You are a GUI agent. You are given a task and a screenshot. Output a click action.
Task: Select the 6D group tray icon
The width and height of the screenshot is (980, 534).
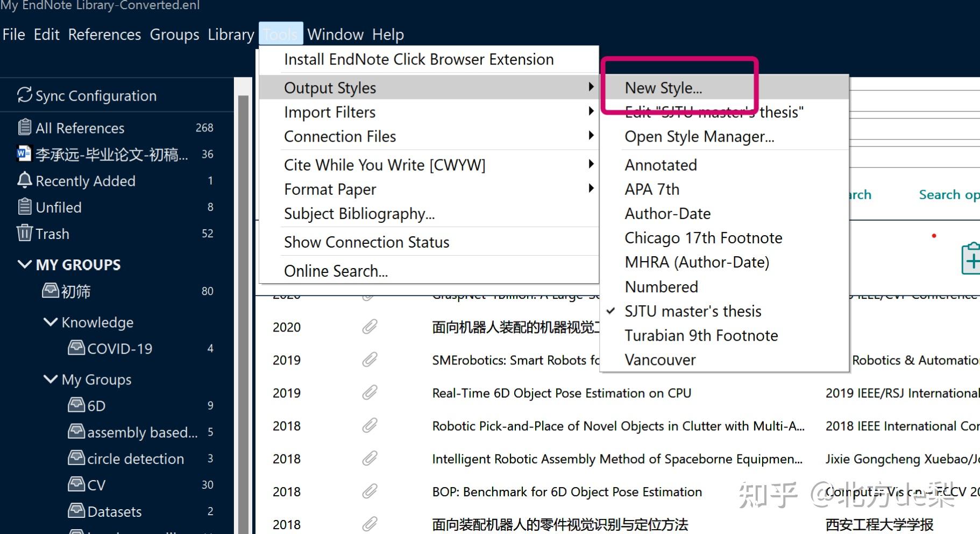[76, 404]
